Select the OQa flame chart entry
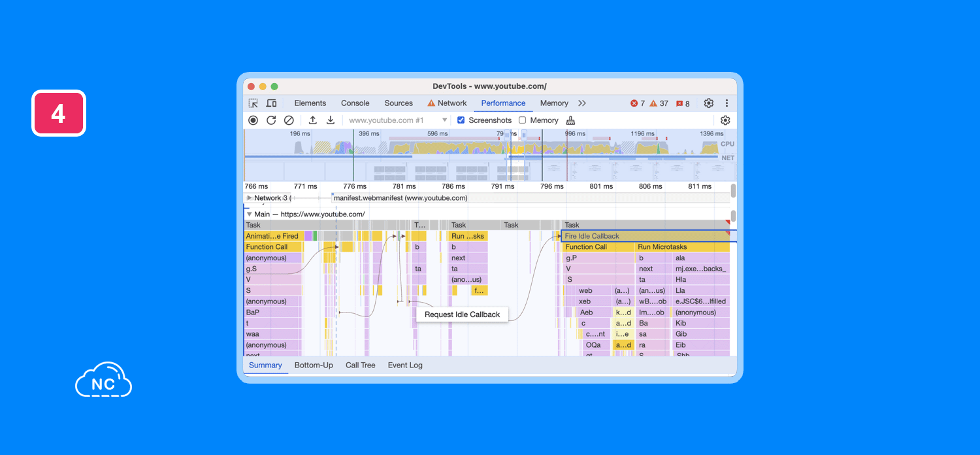 coord(598,345)
